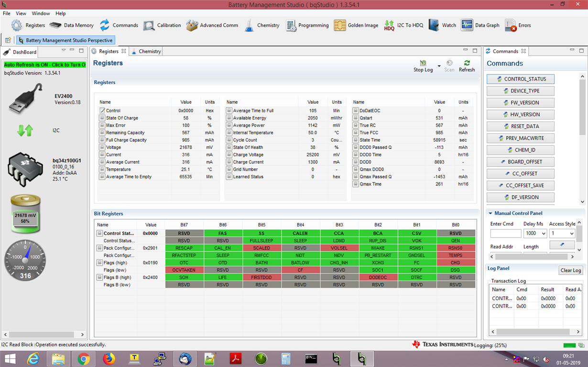The height and width of the screenshot is (367, 588).
Task: Send the DF_VERSION command
Action: [x=520, y=197]
